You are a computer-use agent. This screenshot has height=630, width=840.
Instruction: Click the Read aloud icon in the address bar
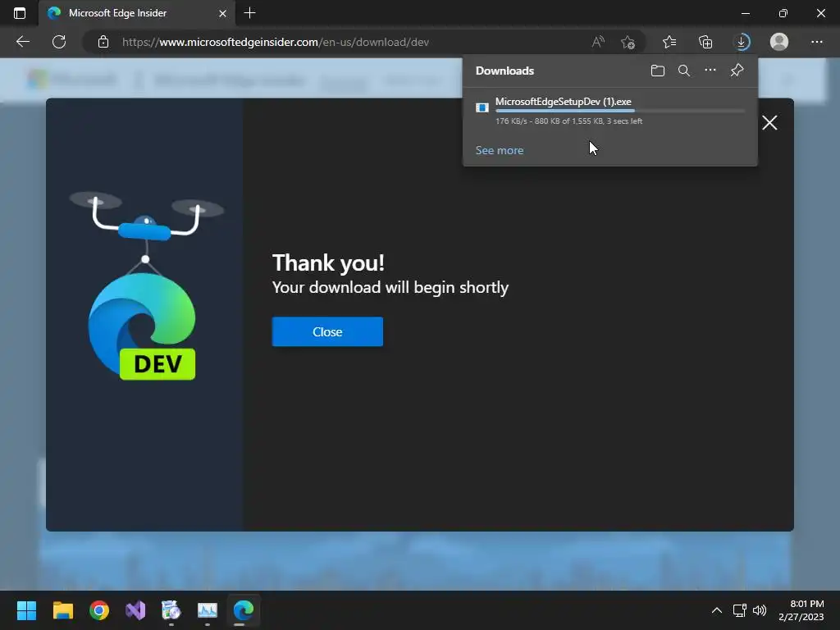(598, 42)
